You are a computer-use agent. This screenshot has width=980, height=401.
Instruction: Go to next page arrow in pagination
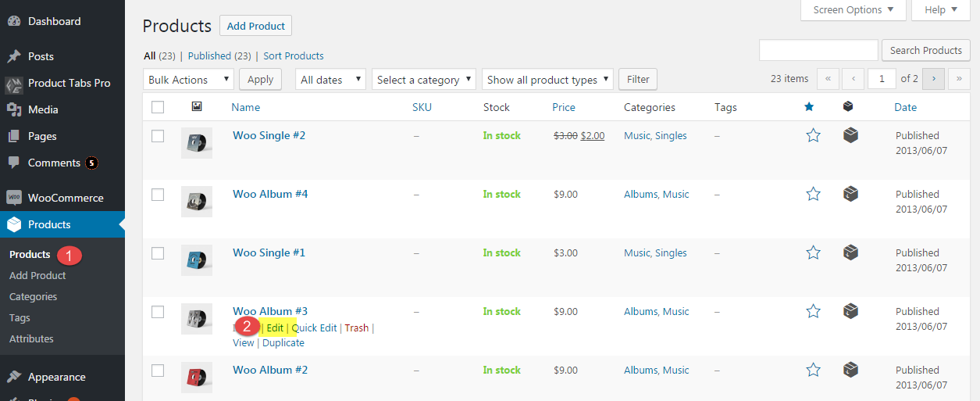933,79
